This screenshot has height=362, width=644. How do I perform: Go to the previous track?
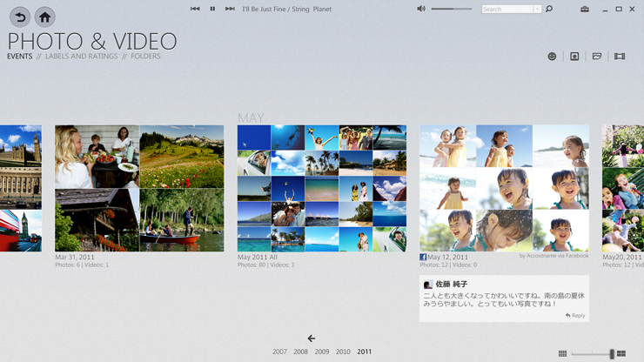click(195, 10)
